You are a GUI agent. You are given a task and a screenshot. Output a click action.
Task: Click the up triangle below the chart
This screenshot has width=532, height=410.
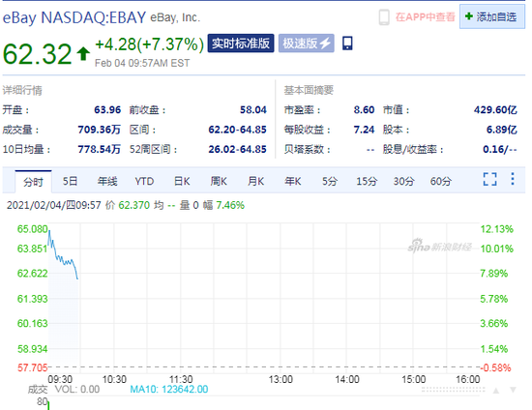click(x=496, y=391)
